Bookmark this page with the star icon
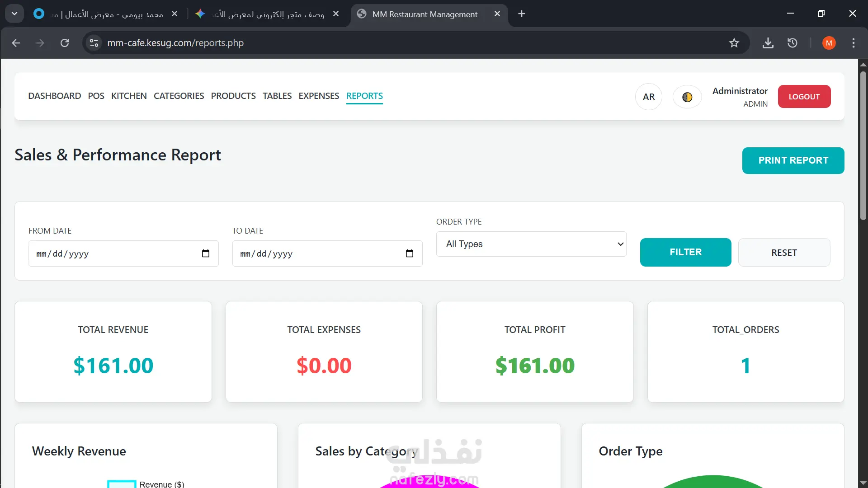The width and height of the screenshot is (868, 488). point(734,43)
